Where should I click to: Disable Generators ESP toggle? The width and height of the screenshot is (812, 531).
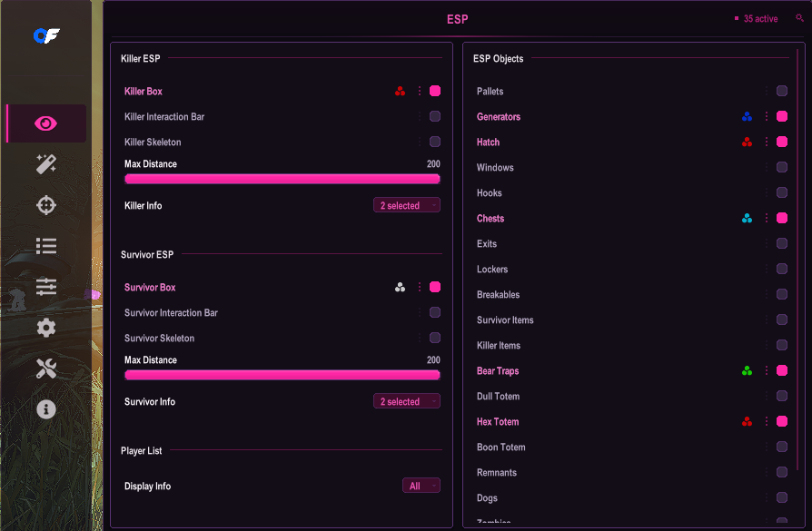(x=782, y=116)
